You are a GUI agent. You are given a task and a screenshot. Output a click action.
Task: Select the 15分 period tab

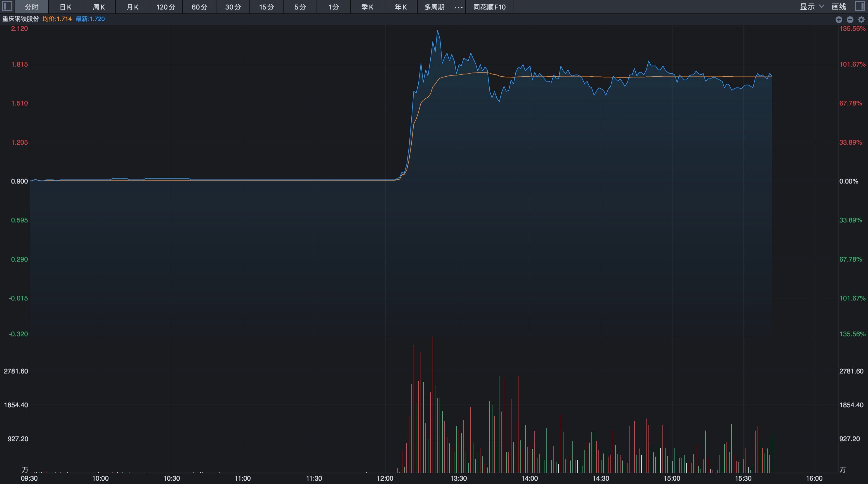pos(266,7)
